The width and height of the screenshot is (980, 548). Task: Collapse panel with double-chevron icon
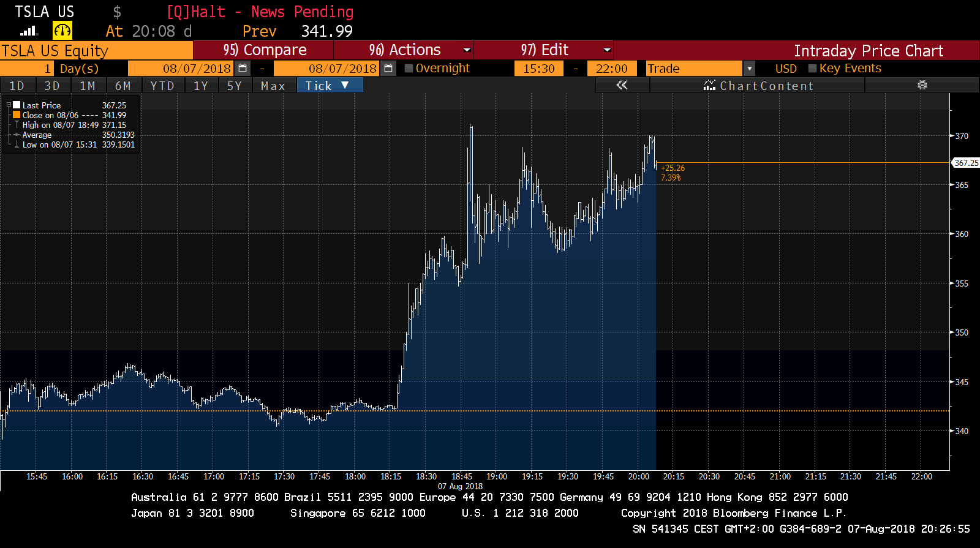click(622, 85)
